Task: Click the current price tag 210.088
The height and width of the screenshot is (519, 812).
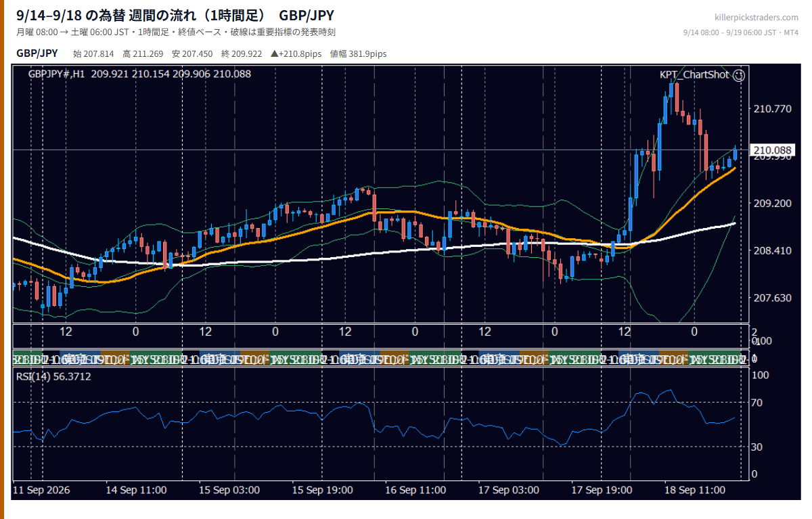Action: pos(771,150)
